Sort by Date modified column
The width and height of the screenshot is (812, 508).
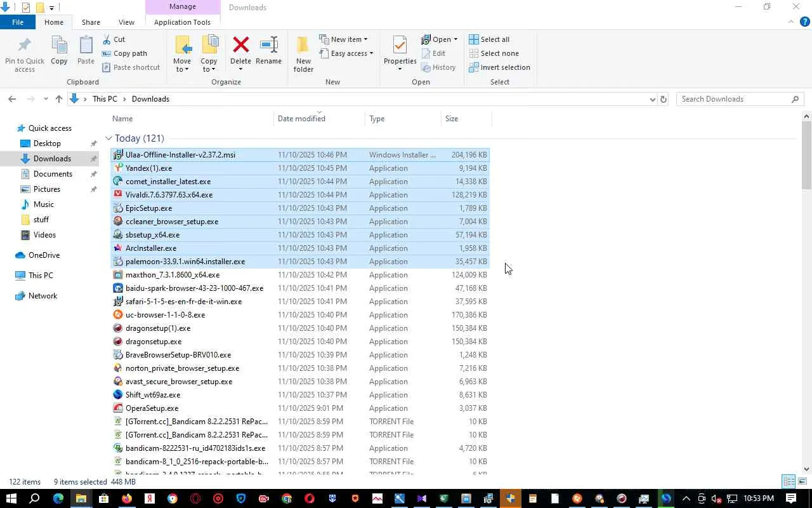click(319, 119)
